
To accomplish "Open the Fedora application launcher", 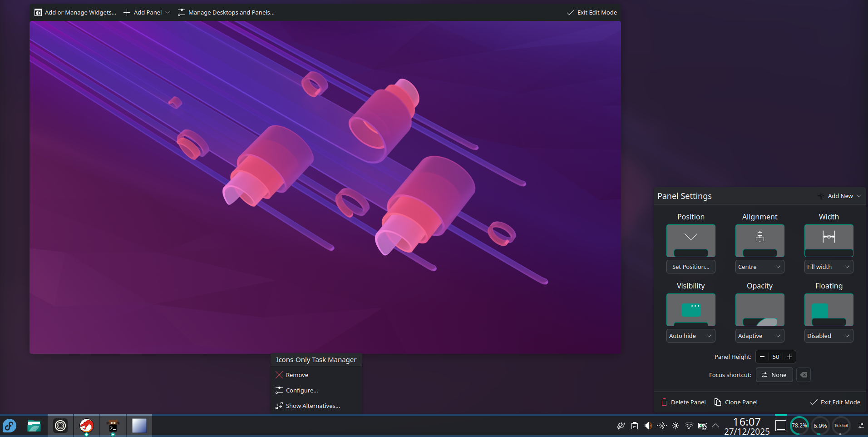I will [x=10, y=426].
